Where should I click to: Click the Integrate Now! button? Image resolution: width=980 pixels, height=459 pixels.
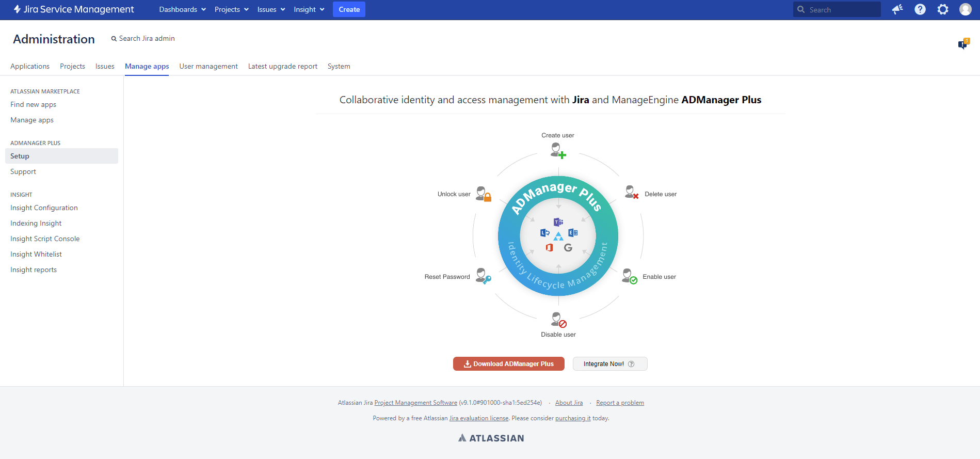[x=610, y=364]
